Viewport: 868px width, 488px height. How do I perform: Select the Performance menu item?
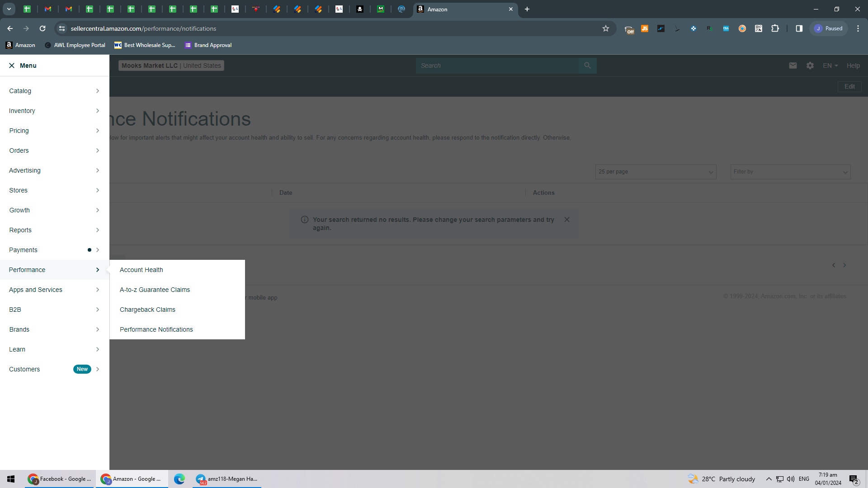tap(55, 270)
